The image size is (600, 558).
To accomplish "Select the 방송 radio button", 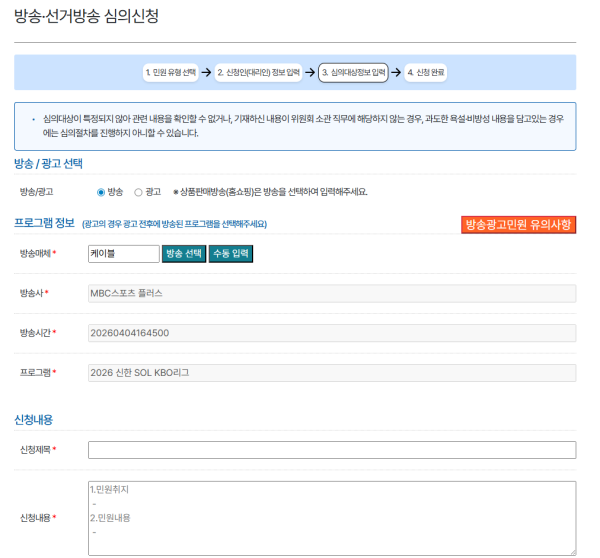I will pos(101,191).
